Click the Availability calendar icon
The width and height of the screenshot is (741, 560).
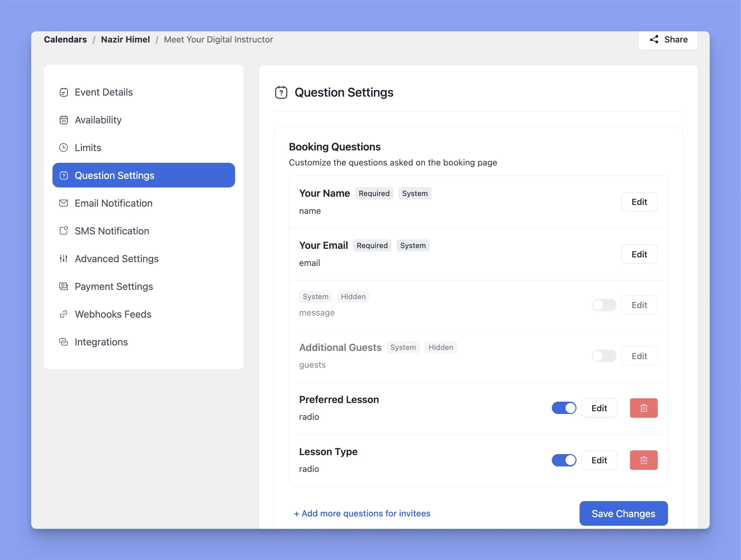click(63, 120)
